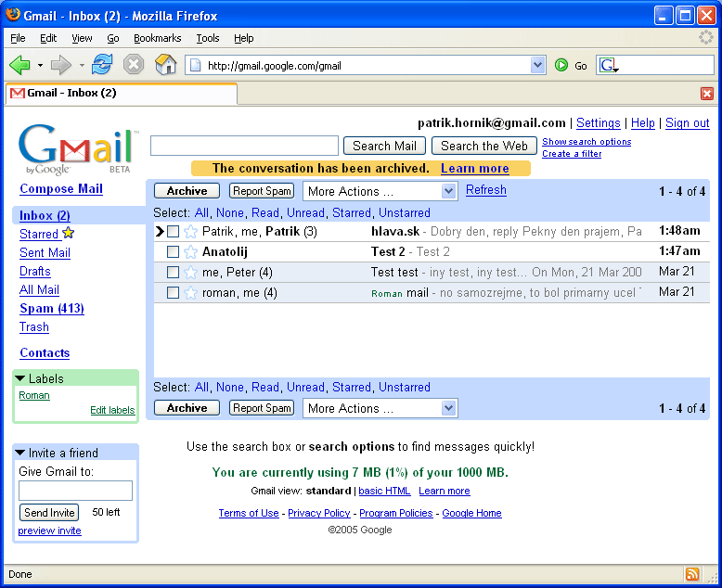The image size is (722, 588).
Task: Collapse the Labels panel triangle
Action: 19,378
